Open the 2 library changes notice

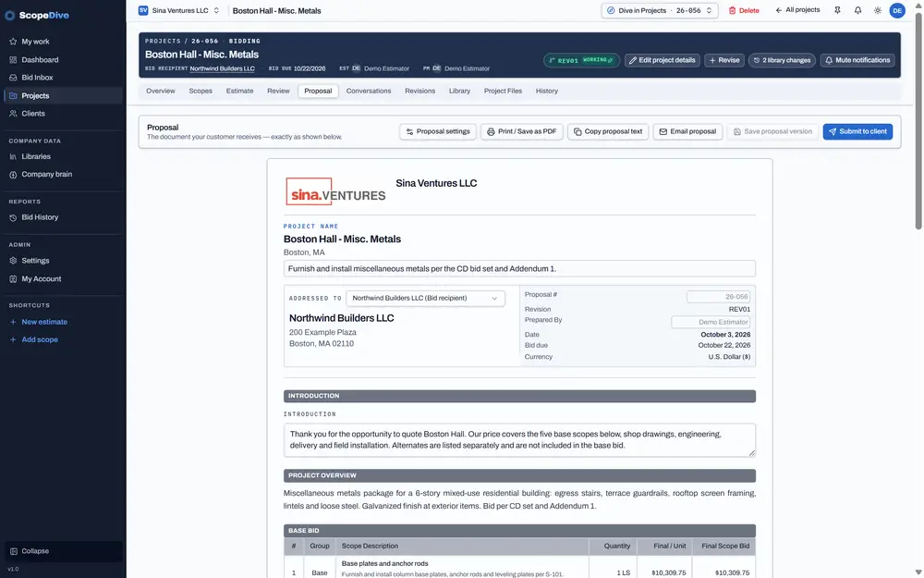(782, 60)
